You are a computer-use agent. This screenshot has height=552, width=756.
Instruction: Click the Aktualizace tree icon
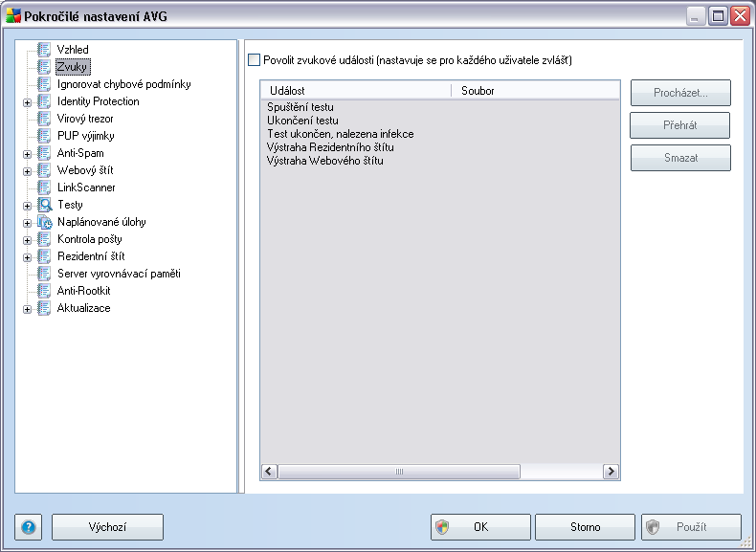tap(44, 308)
